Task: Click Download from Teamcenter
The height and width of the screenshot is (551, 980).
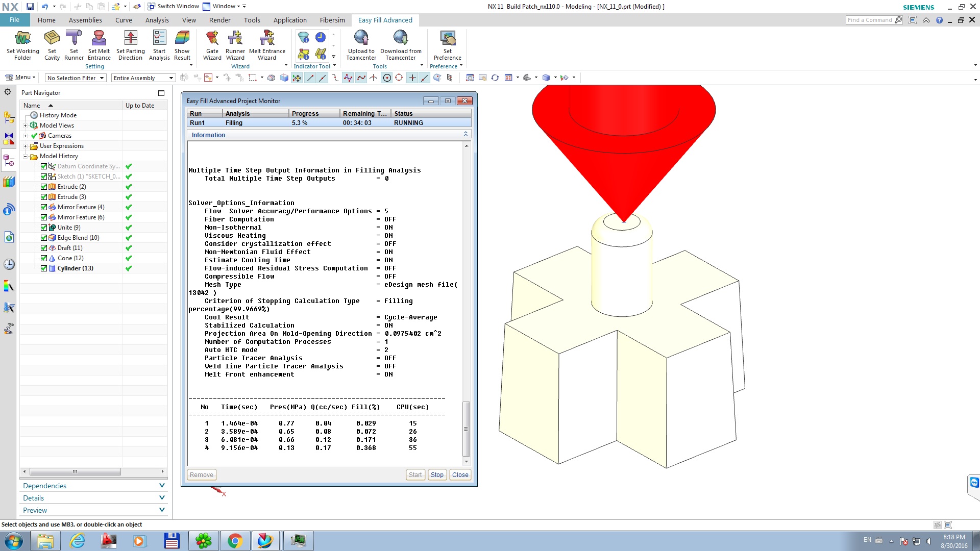Action: (x=401, y=45)
